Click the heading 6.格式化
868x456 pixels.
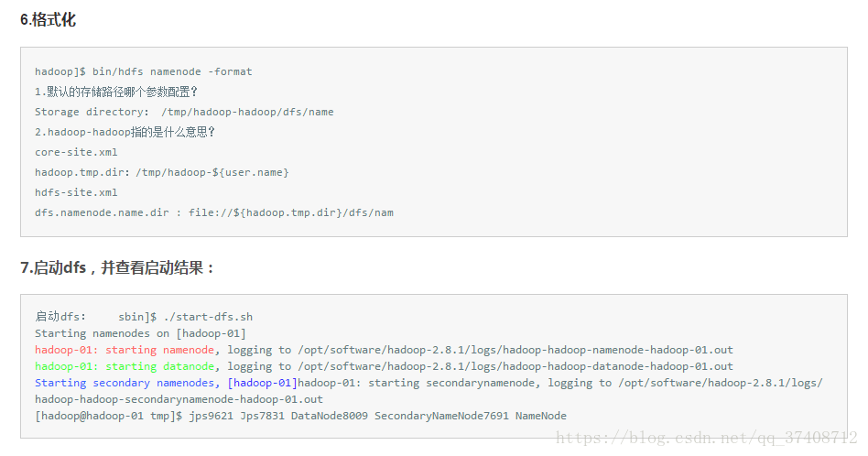49,20
